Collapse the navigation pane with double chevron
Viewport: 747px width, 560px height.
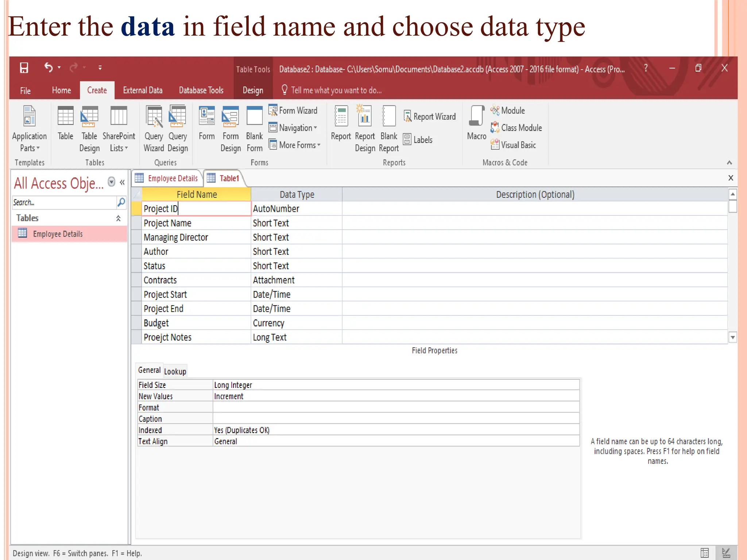(122, 182)
